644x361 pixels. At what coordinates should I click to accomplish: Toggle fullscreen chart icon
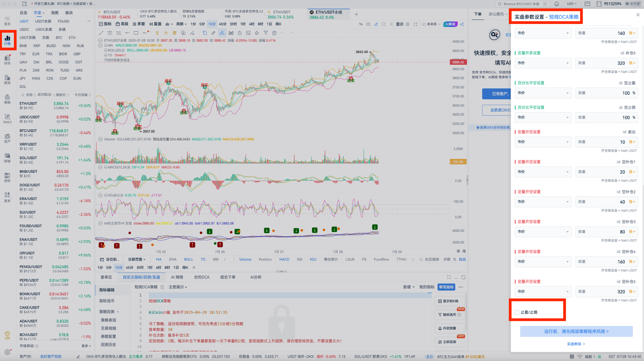click(415, 24)
